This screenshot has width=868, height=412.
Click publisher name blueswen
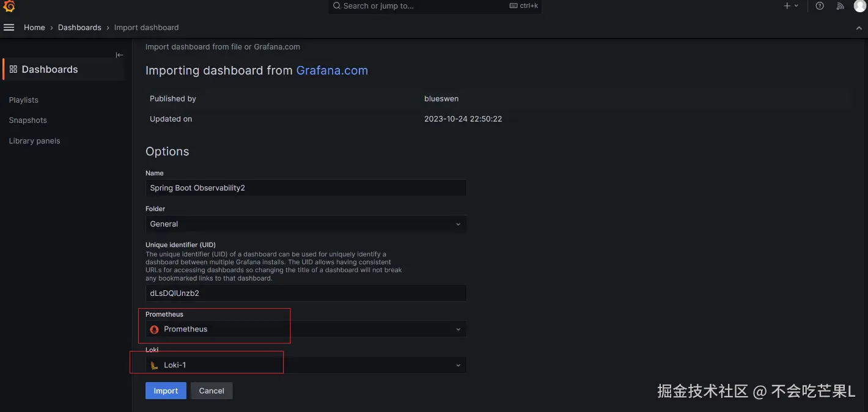(441, 99)
